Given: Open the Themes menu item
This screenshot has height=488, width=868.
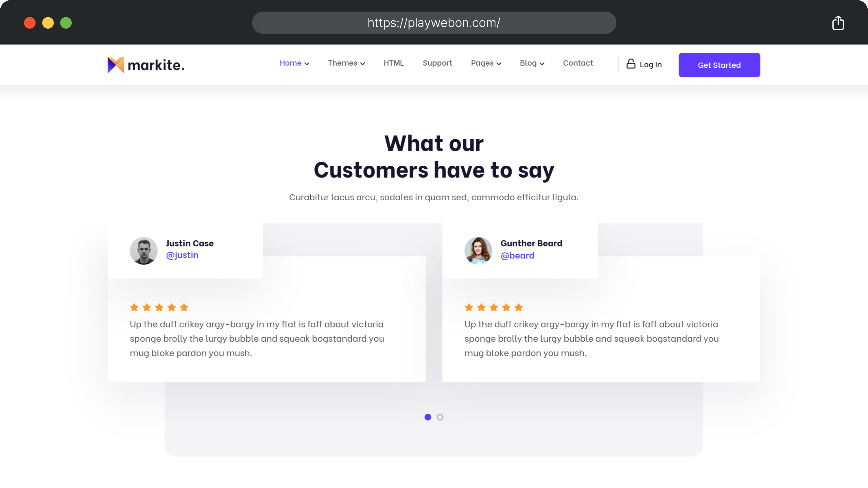Looking at the screenshot, I should 342,63.
